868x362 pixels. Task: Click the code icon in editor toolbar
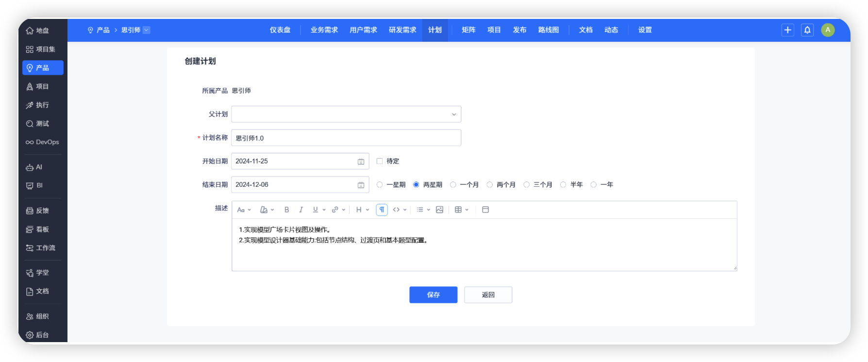pyautogui.click(x=396, y=210)
